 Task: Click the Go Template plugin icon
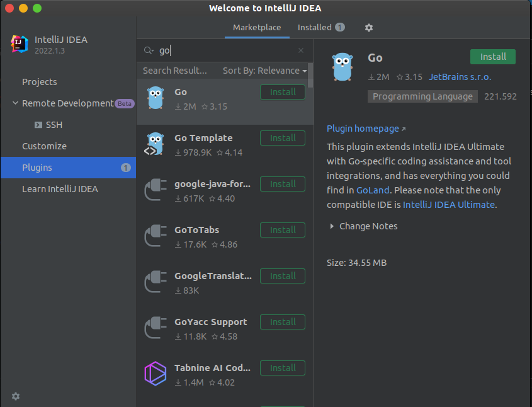tap(155, 144)
